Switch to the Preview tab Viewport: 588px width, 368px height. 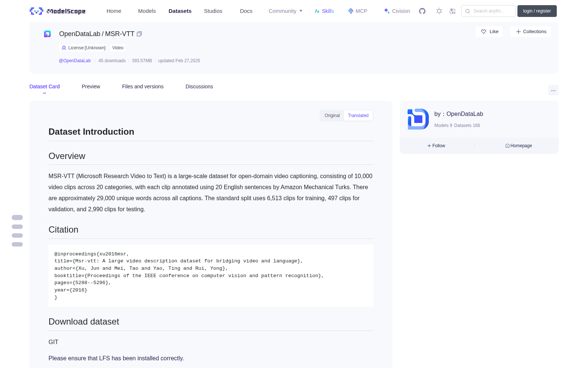[91, 86]
